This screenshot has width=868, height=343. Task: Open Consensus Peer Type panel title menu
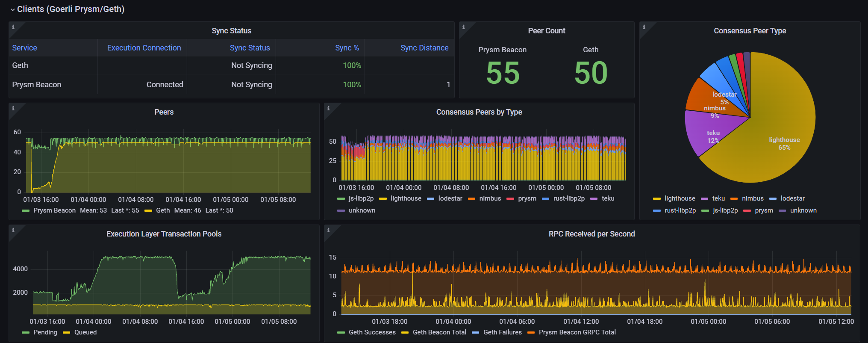(x=750, y=31)
